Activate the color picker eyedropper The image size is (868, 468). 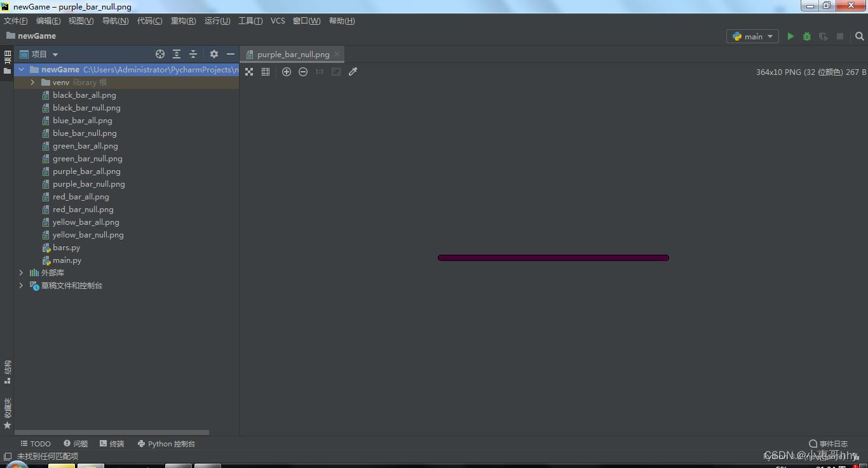tap(353, 72)
